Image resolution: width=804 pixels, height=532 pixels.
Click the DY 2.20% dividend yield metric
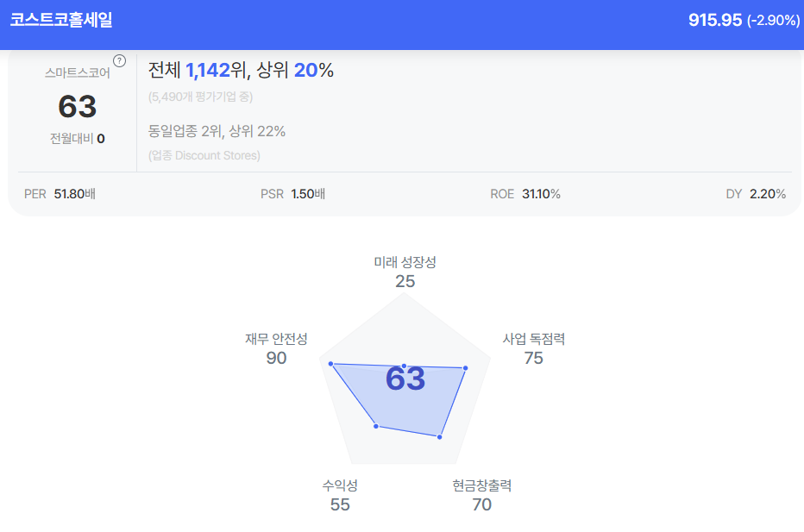(756, 194)
